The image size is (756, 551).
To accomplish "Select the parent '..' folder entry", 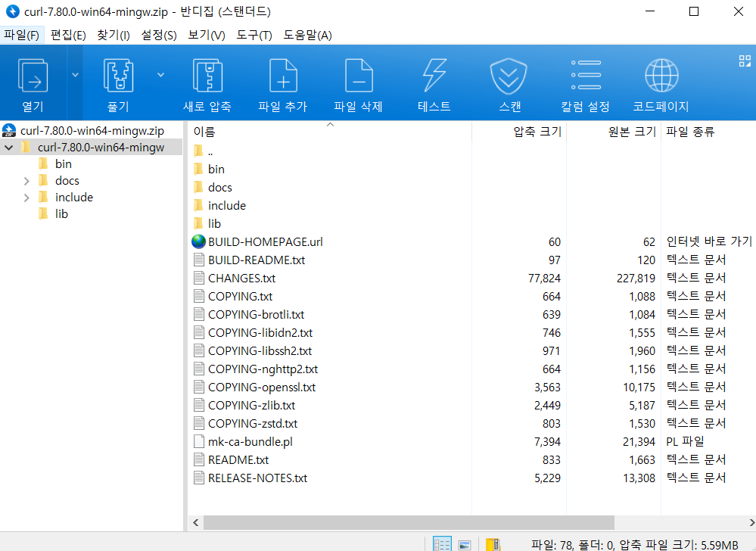I will click(x=210, y=151).
